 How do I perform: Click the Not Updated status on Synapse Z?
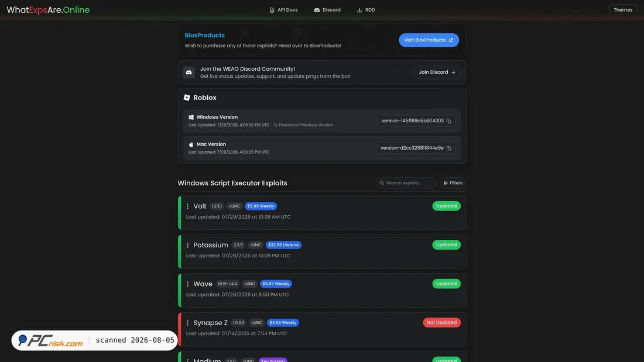[441, 323]
